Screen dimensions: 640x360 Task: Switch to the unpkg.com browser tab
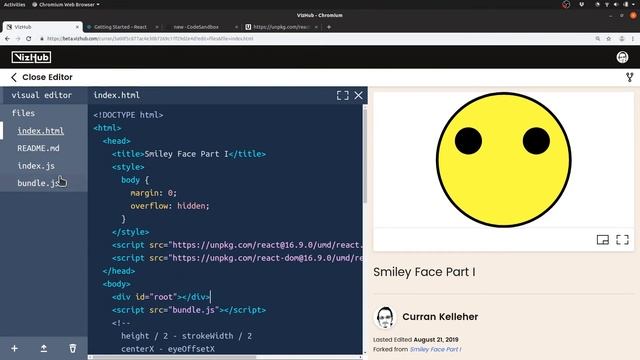[282, 27]
